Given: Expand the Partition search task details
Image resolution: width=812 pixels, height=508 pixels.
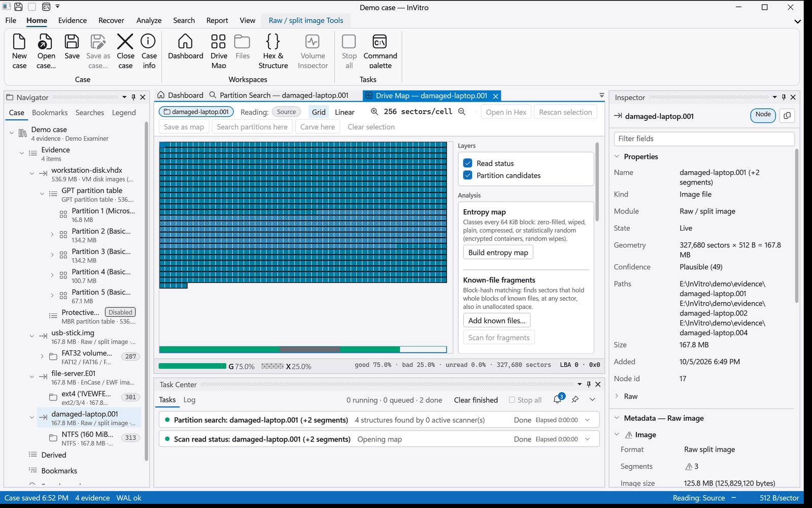Looking at the screenshot, I should point(588,420).
